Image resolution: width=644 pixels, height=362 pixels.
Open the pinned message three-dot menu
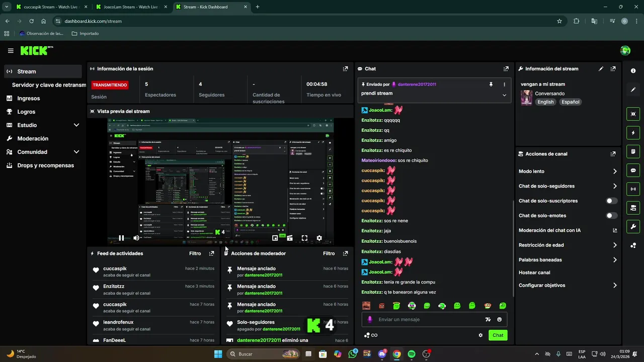pyautogui.click(x=504, y=84)
